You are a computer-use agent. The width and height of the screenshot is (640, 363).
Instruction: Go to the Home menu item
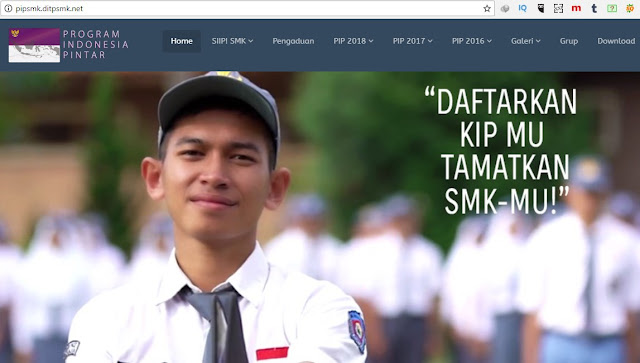182,41
